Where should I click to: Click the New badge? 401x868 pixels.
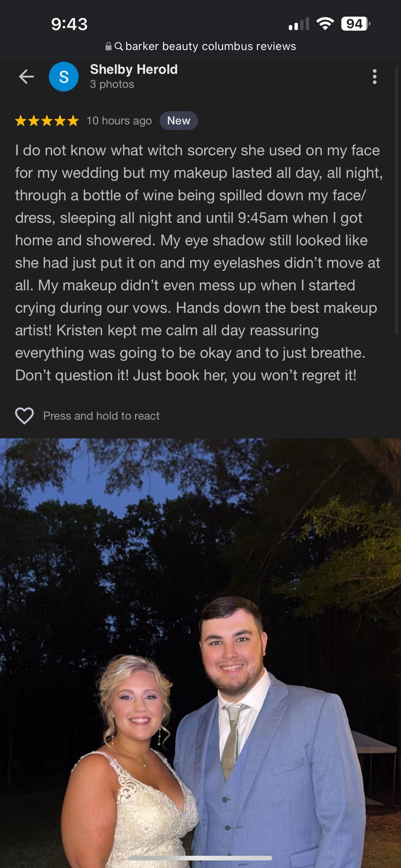pos(179,121)
